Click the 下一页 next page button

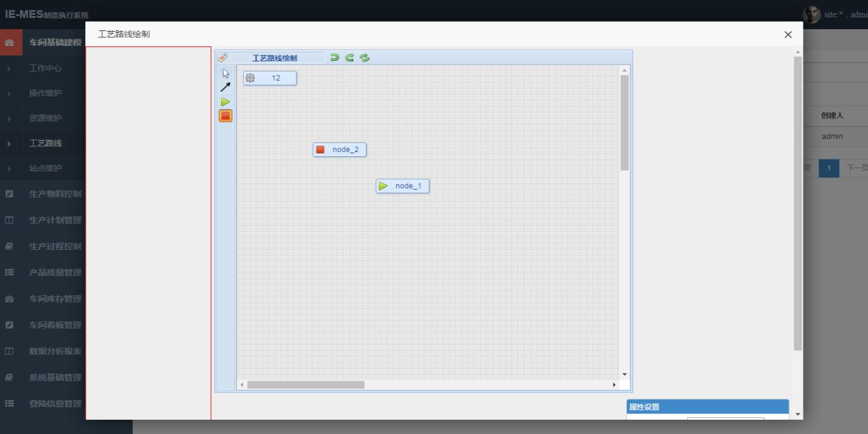[x=857, y=168]
